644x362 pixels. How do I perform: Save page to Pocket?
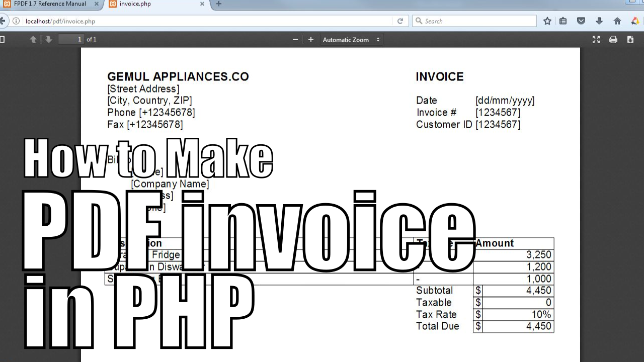click(581, 21)
